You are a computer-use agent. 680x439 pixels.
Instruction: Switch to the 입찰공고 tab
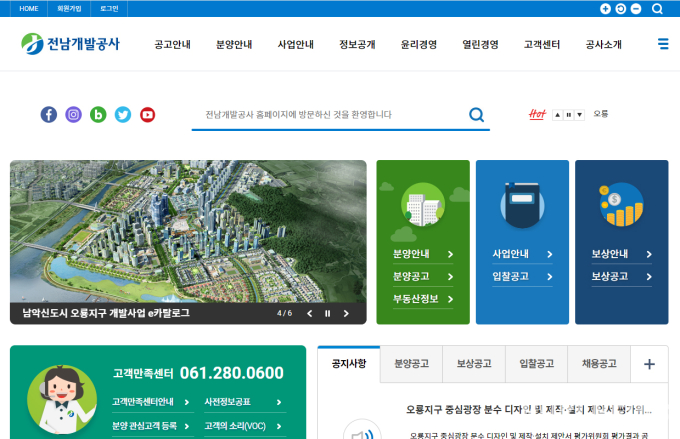tap(536, 364)
